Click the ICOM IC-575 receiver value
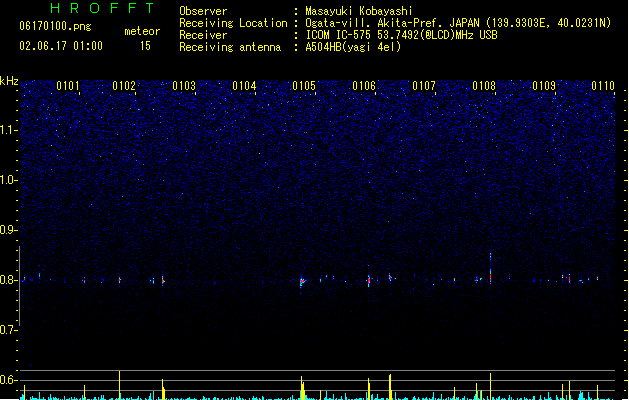The height and width of the screenshot is (400, 629). pyautogui.click(x=402, y=35)
